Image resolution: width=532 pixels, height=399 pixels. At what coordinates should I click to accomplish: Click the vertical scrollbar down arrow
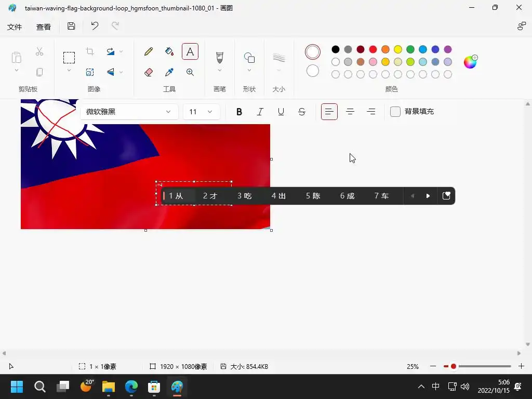tap(528, 344)
